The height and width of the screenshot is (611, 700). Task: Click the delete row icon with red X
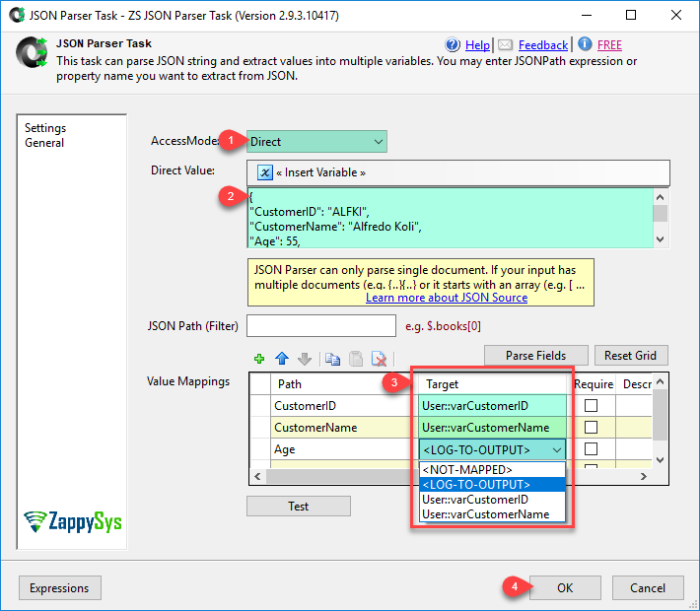point(379,359)
